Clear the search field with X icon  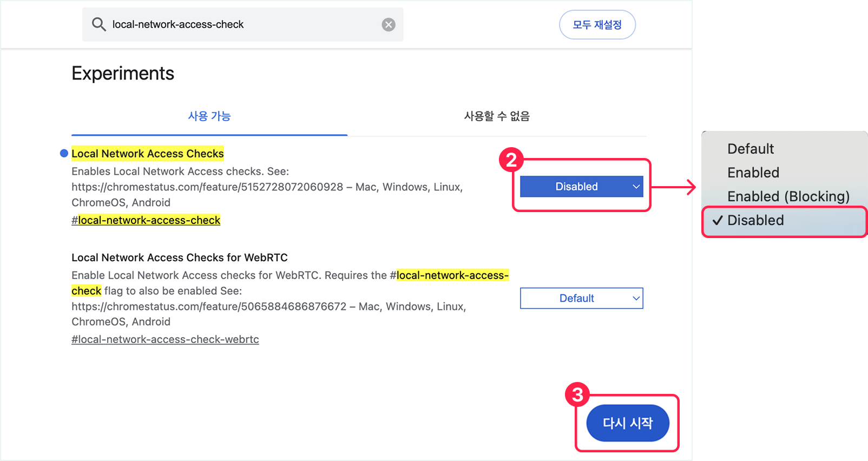(x=389, y=24)
